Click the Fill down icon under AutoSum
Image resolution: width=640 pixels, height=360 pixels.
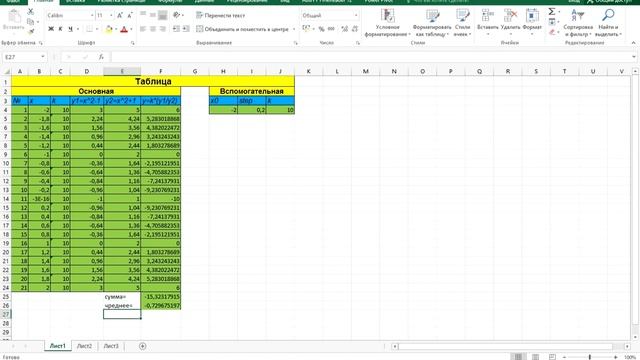tap(551, 22)
